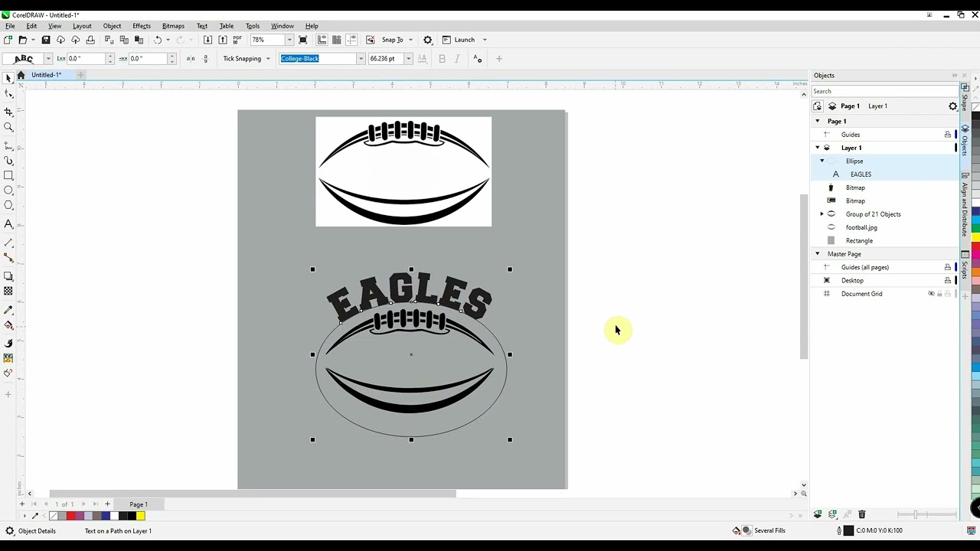Viewport: 980px width, 551px height.
Task: Toggle show rulers button
Action: point(322,40)
